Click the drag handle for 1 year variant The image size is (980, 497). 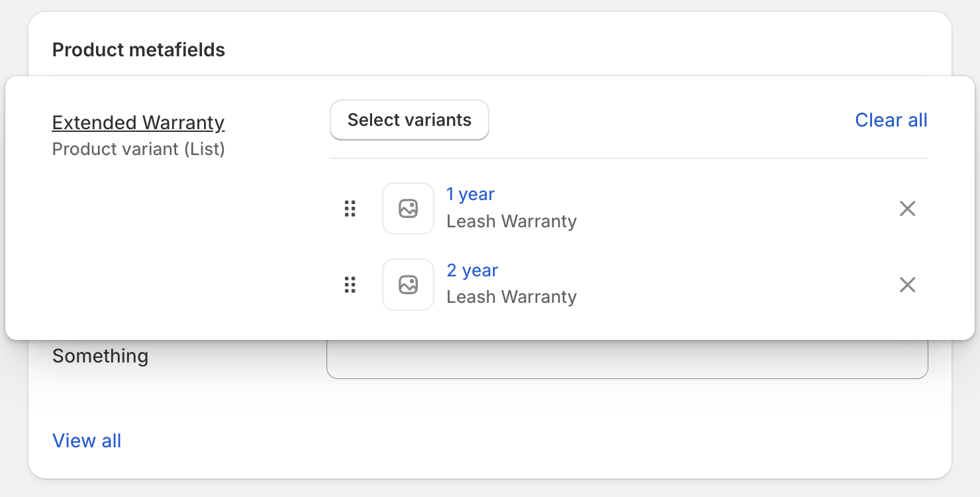click(x=350, y=209)
